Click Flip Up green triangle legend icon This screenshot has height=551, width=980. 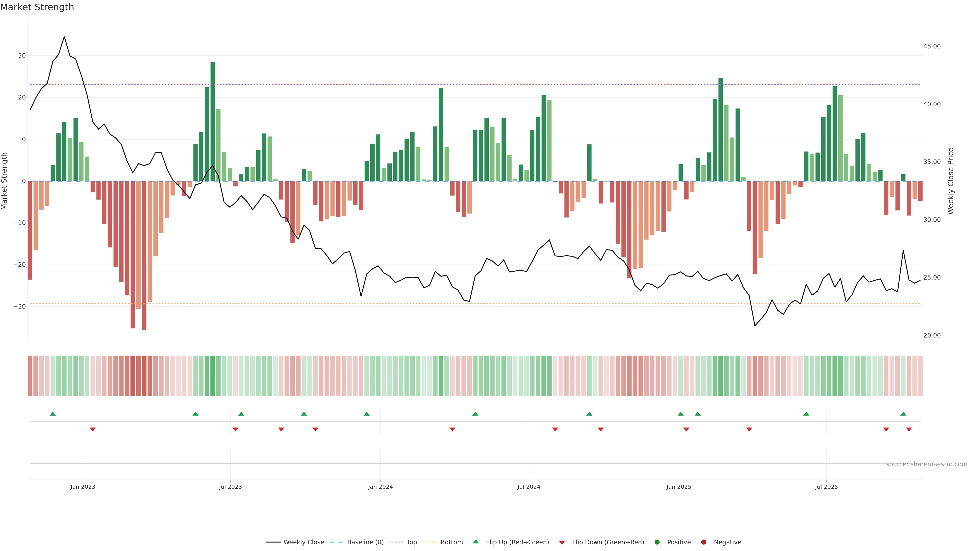475,542
